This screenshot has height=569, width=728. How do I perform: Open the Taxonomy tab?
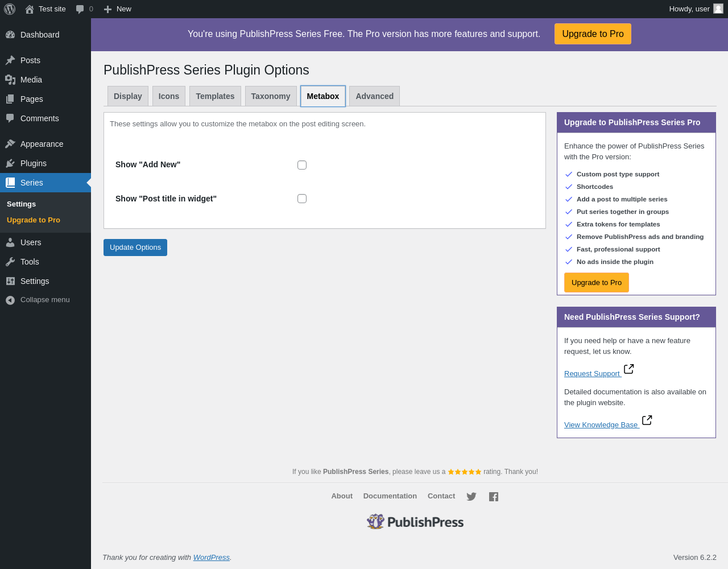click(271, 96)
